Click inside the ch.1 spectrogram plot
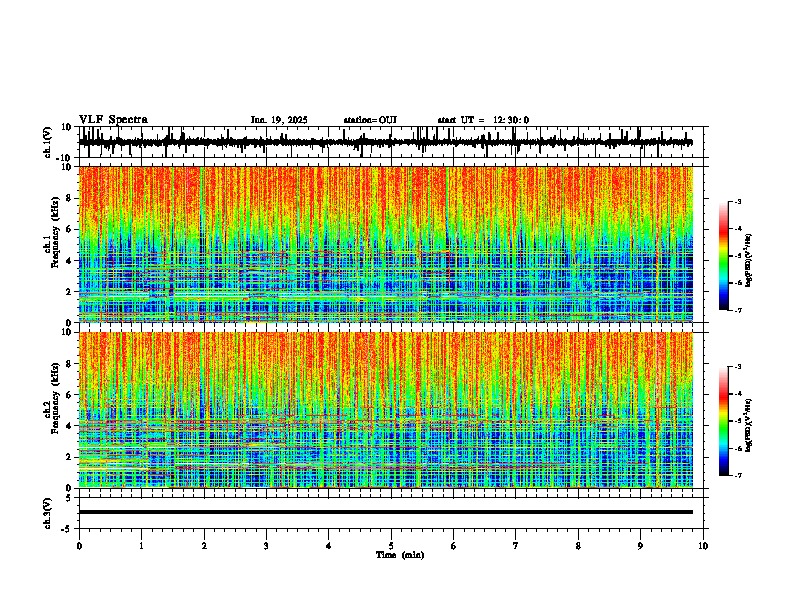The width and height of the screenshot is (792, 612). pos(386,244)
